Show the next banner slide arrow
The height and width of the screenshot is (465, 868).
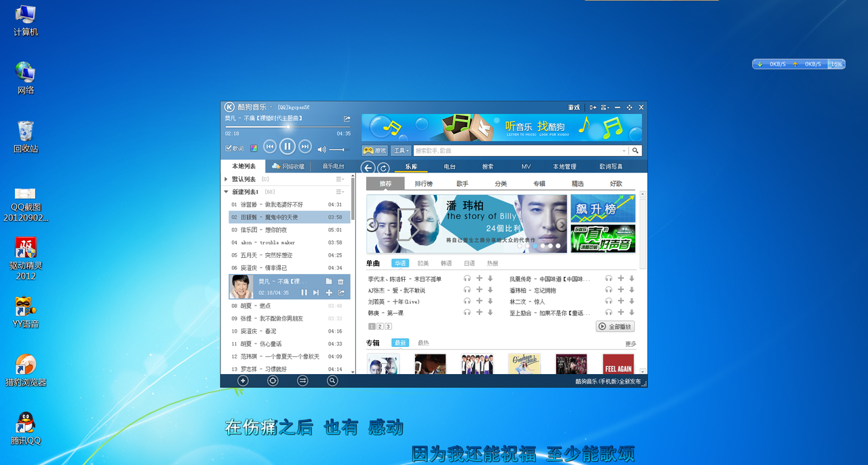(561, 223)
